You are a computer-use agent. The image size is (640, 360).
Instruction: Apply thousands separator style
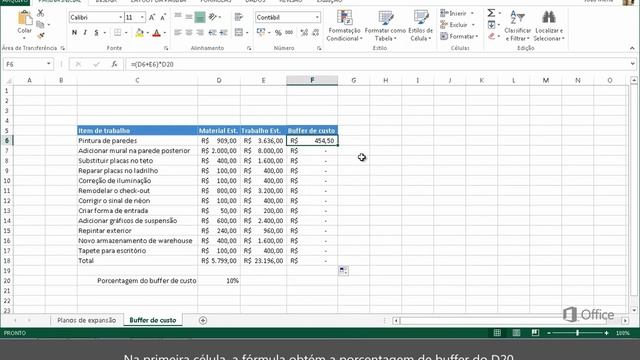289,33
